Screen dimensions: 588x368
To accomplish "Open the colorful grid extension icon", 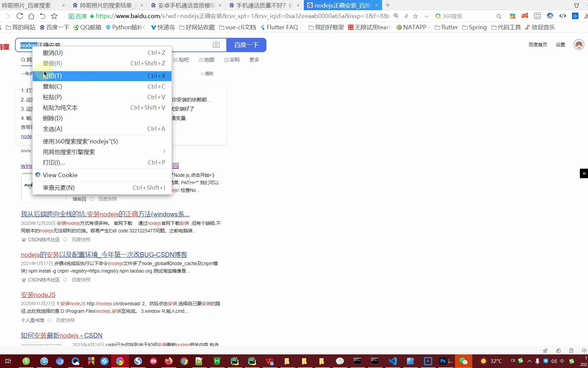I will click(x=512, y=16).
